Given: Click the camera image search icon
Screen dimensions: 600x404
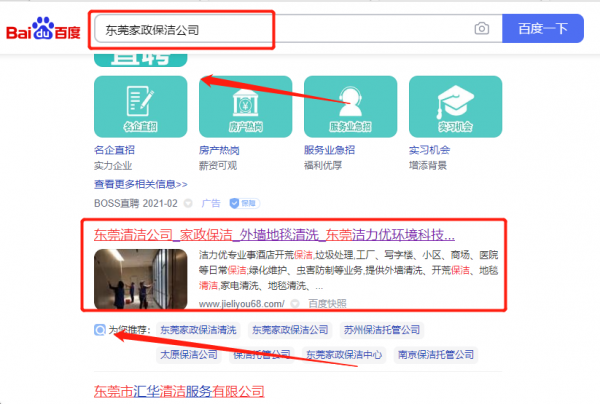Looking at the screenshot, I should pyautogui.click(x=481, y=29).
